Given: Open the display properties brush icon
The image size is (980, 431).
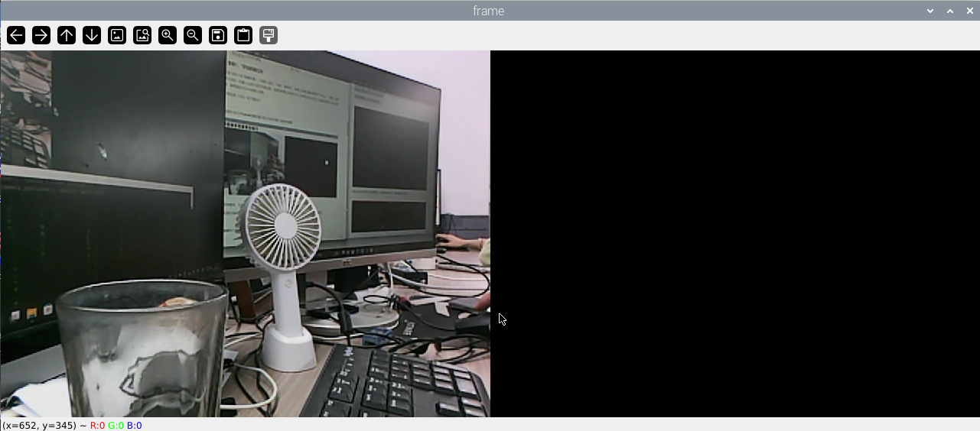Looking at the screenshot, I should point(269,35).
